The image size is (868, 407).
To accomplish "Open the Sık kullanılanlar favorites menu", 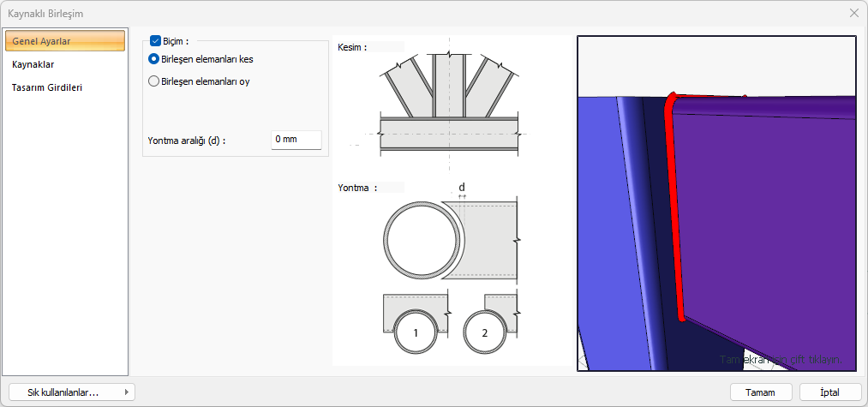I will 64,392.
